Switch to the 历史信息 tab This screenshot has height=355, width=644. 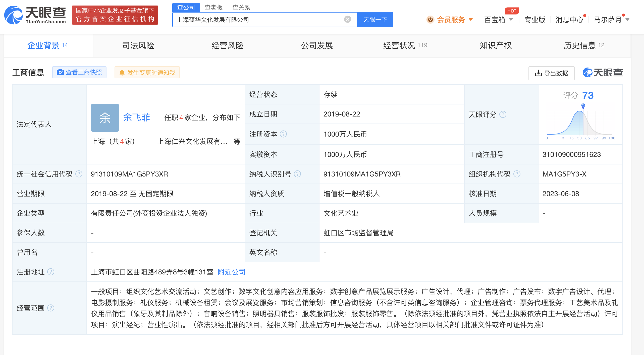click(x=584, y=45)
